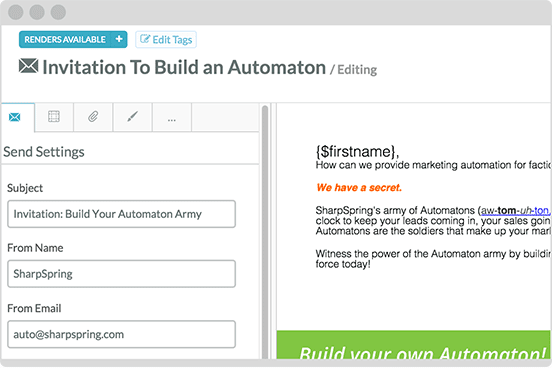
Task: Open the ellipsis more-options tab
Action: pos(172,118)
